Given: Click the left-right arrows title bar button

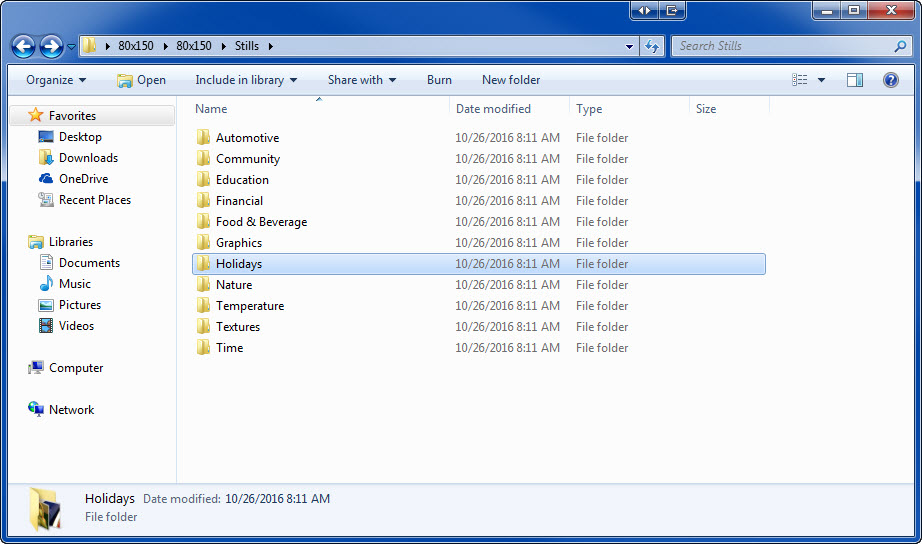Looking at the screenshot, I should (x=644, y=11).
